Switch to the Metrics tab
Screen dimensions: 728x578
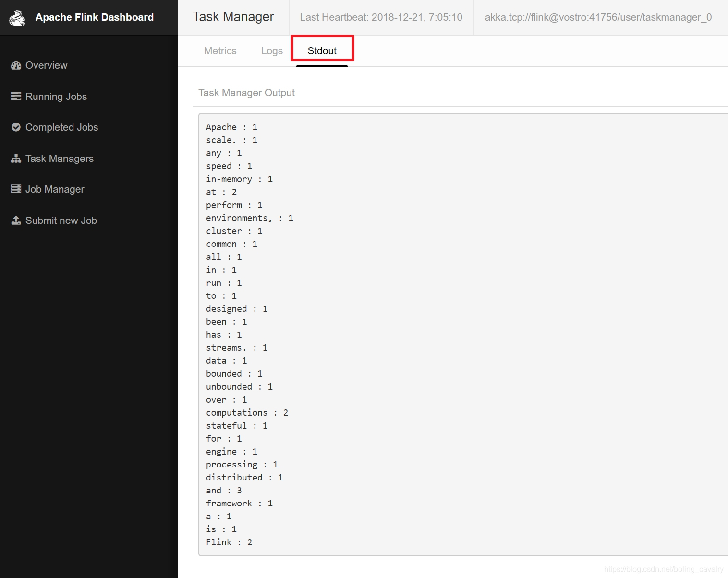click(220, 51)
